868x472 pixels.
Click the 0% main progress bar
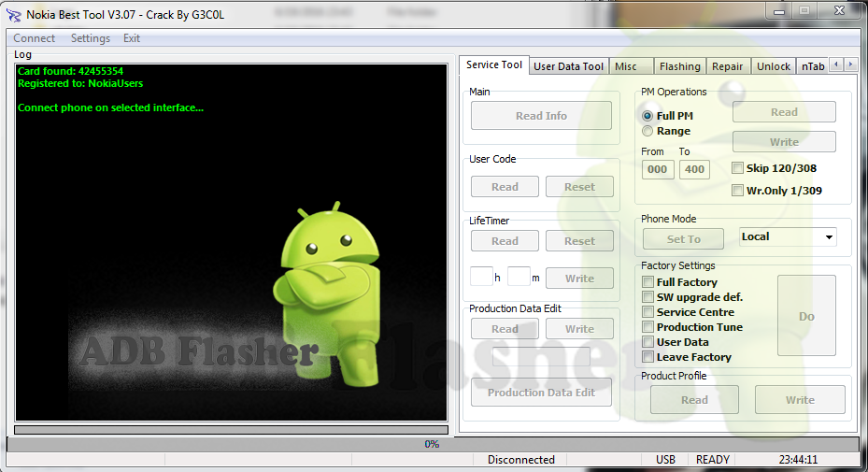point(432,444)
